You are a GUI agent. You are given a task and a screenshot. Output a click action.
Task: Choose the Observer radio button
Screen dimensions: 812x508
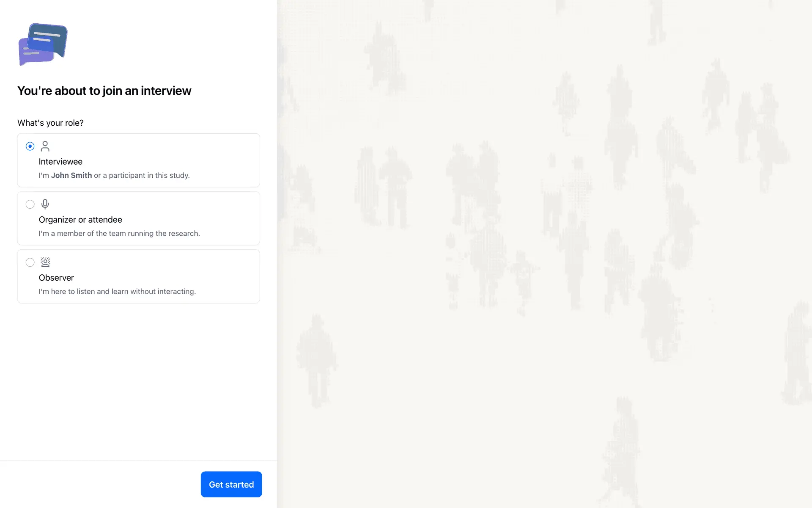point(30,262)
